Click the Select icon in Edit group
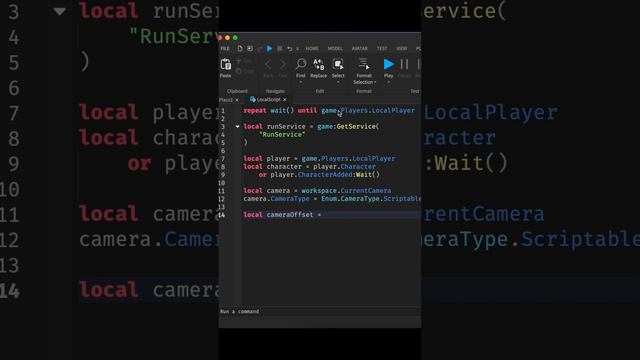 point(338,64)
